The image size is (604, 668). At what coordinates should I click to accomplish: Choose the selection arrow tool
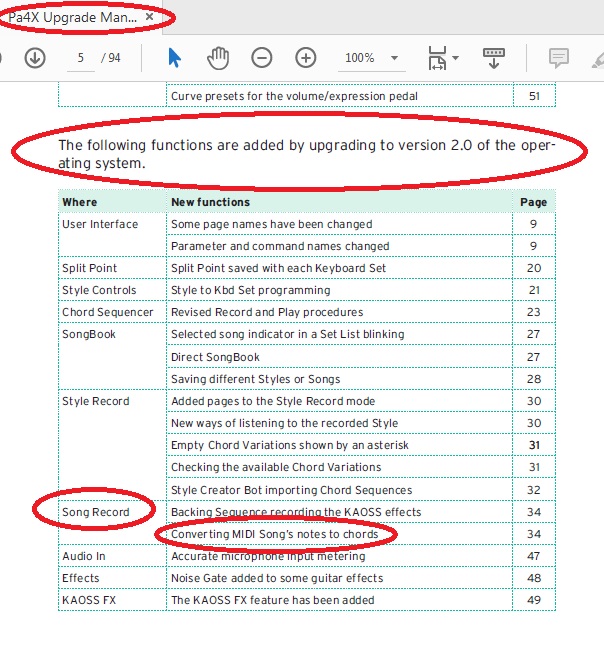(174, 58)
